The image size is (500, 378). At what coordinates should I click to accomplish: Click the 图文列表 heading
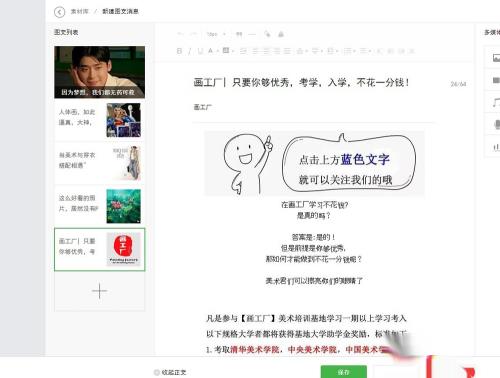tap(66, 32)
